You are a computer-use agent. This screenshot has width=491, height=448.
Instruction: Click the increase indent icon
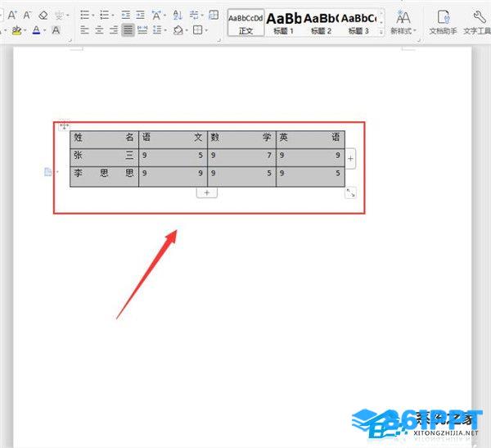[140, 15]
